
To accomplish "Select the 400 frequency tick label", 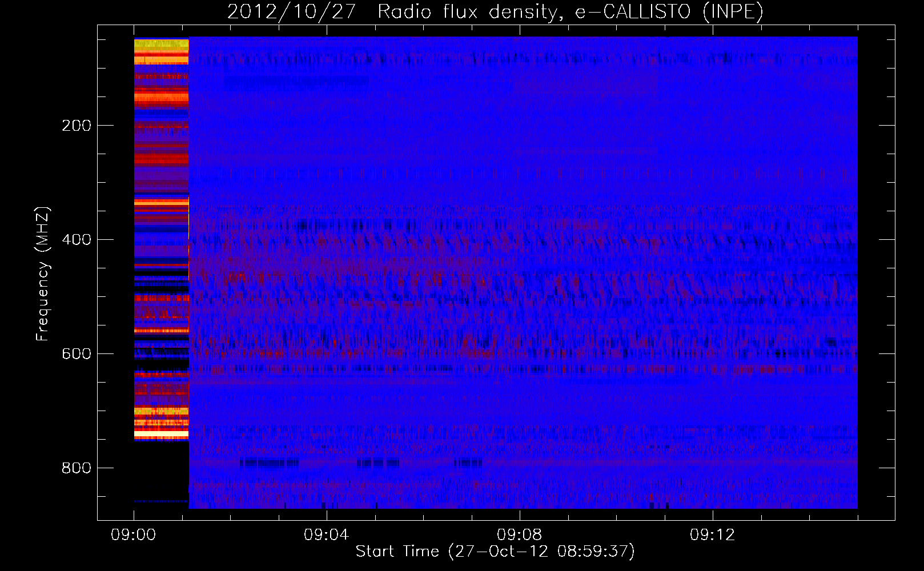I will [x=77, y=240].
